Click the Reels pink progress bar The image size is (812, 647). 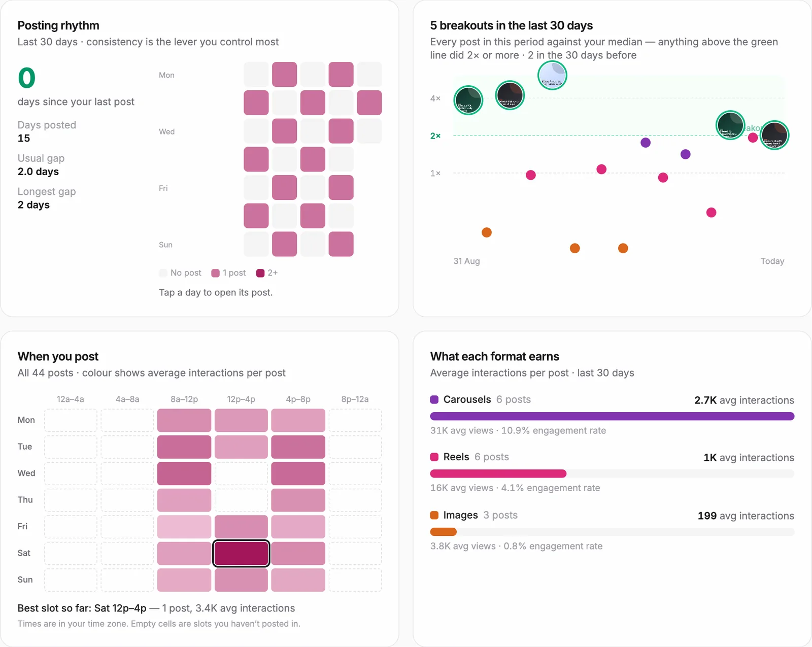tap(498, 474)
